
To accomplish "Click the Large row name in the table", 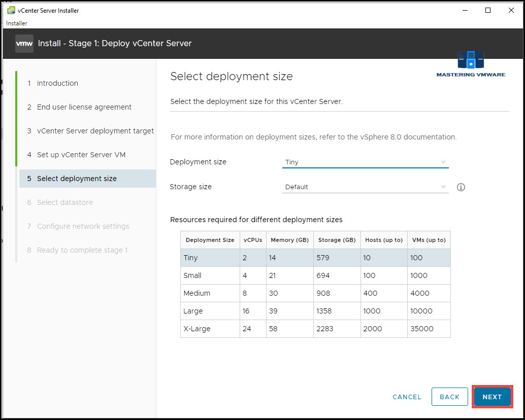I will pyautogui.click(x=193, y=311).
